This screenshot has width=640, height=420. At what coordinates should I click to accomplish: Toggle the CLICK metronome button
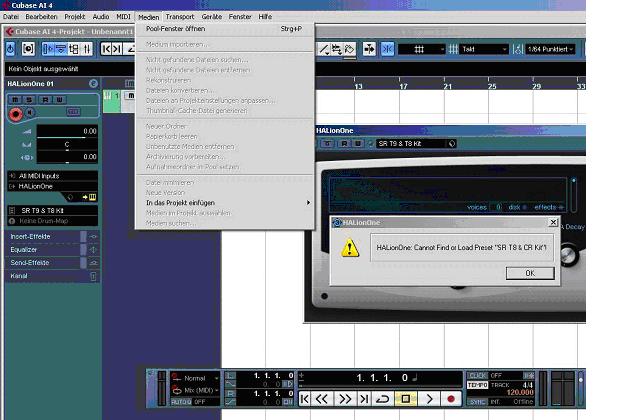[x=478, y=376]
